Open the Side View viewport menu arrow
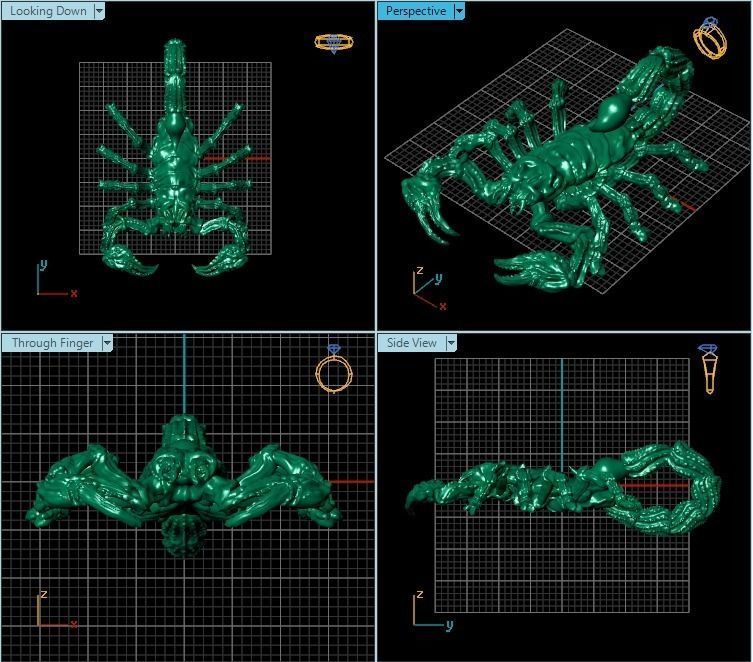This screenshot has height=662, width=753. tap(451, 343)
